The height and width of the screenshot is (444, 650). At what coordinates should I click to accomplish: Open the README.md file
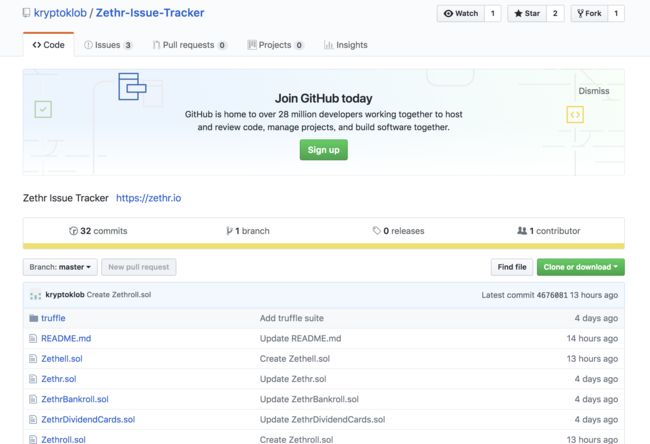(x=66, y=338)
